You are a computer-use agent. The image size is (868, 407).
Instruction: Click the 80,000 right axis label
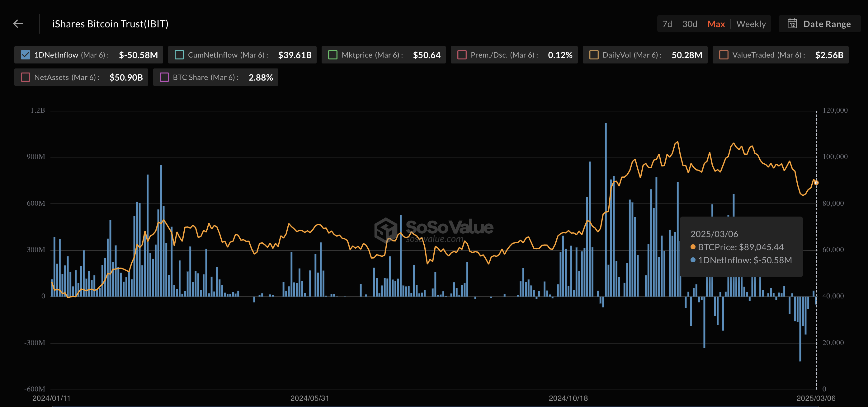point(833,203)
